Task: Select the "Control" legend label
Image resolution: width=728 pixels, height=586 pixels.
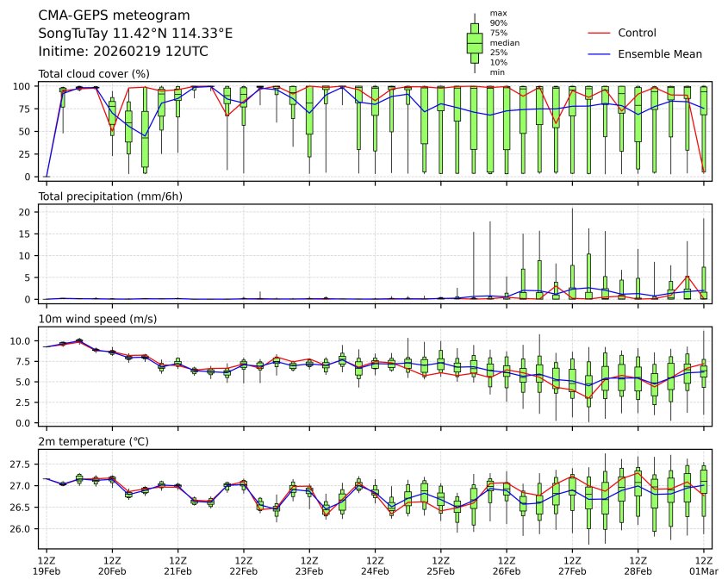Action: [637, 33]
